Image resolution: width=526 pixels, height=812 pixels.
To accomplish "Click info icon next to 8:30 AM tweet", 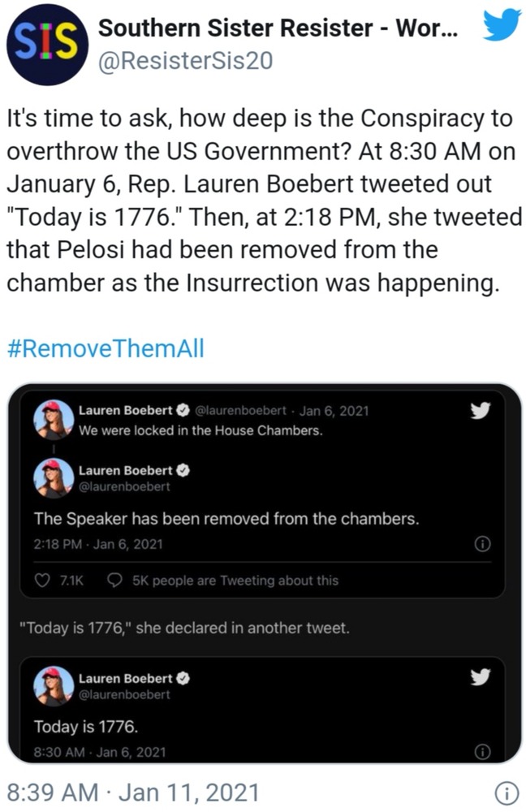I will pos(482,752).
